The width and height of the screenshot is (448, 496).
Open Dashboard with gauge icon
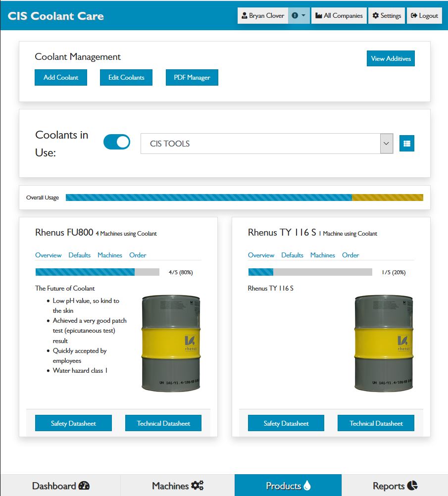60,486
